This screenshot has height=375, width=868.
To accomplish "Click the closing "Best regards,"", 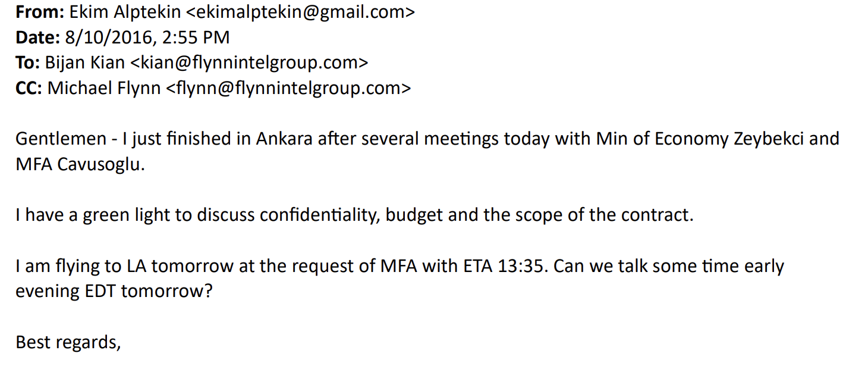I will [x=68, y=342].
